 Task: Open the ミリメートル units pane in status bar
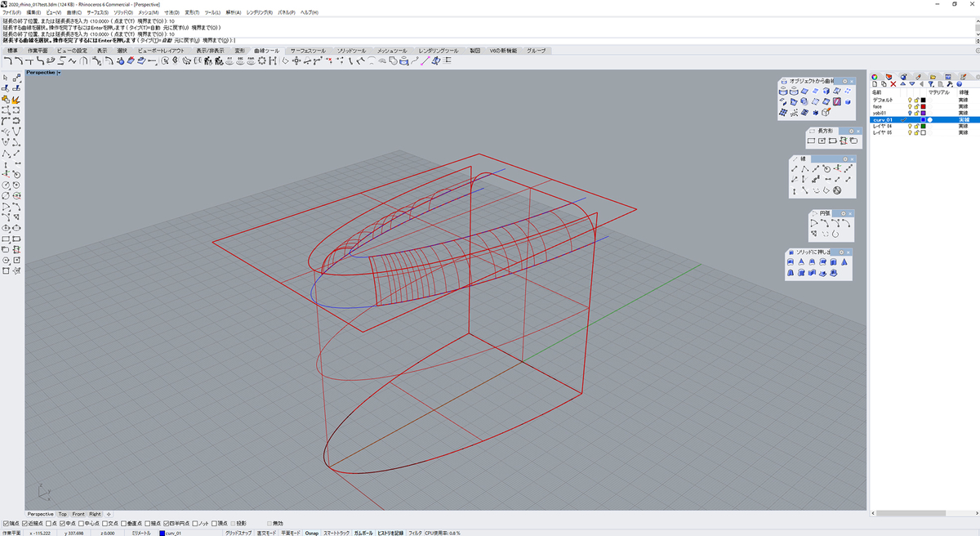point(142,532)
